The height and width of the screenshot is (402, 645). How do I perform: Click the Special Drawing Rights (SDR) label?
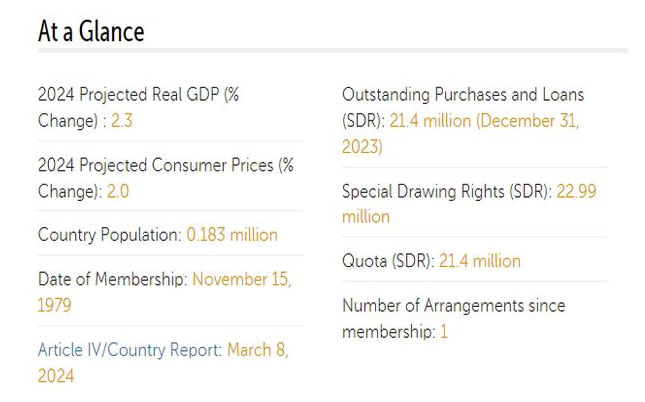tap(447, 192)
